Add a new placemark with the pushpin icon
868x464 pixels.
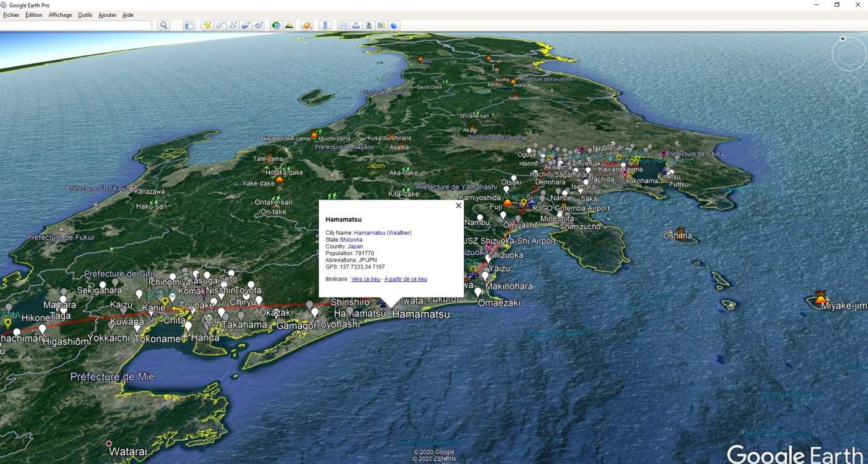[207, 25]
